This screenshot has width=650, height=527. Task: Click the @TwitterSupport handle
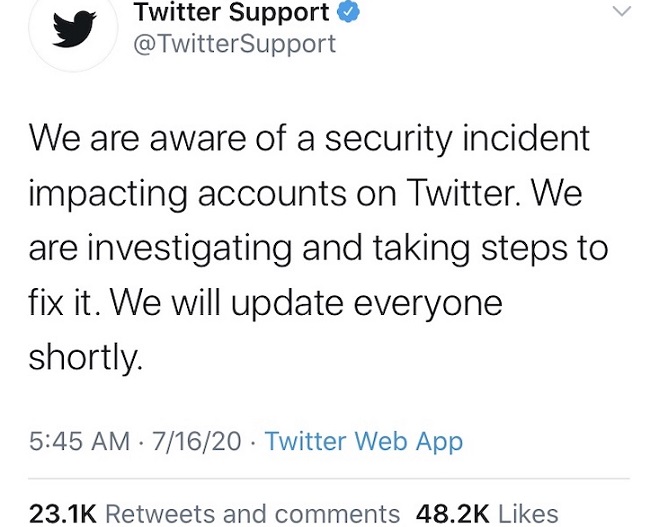point(234,44)
